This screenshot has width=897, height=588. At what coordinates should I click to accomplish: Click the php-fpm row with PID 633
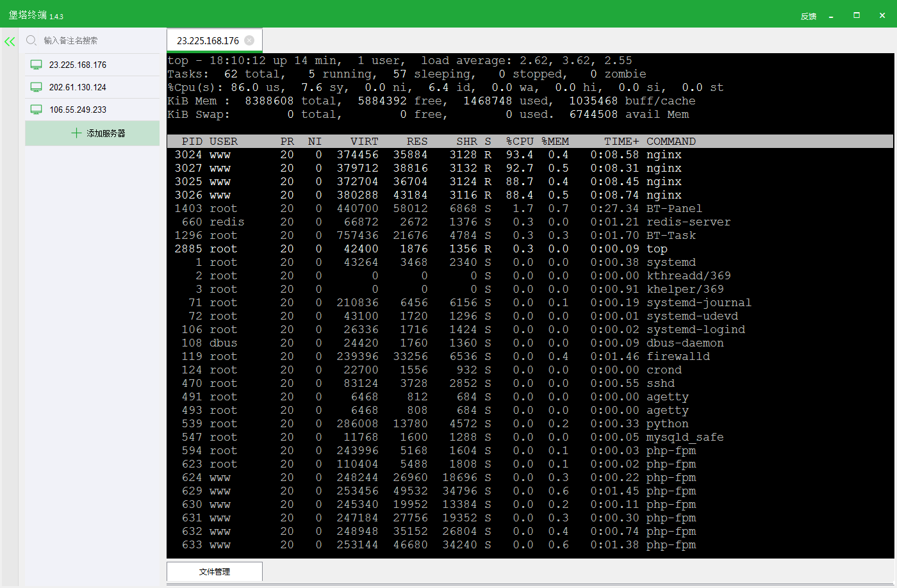[x=530, y=545]
